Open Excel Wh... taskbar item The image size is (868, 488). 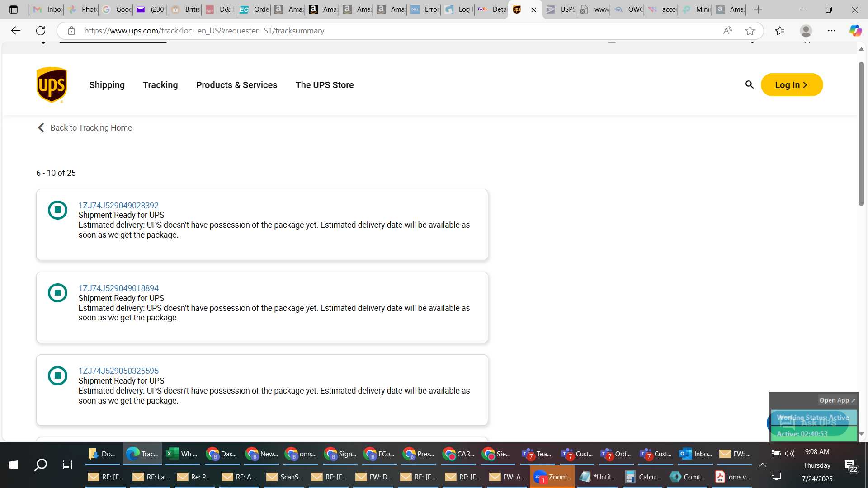(182, 454)
